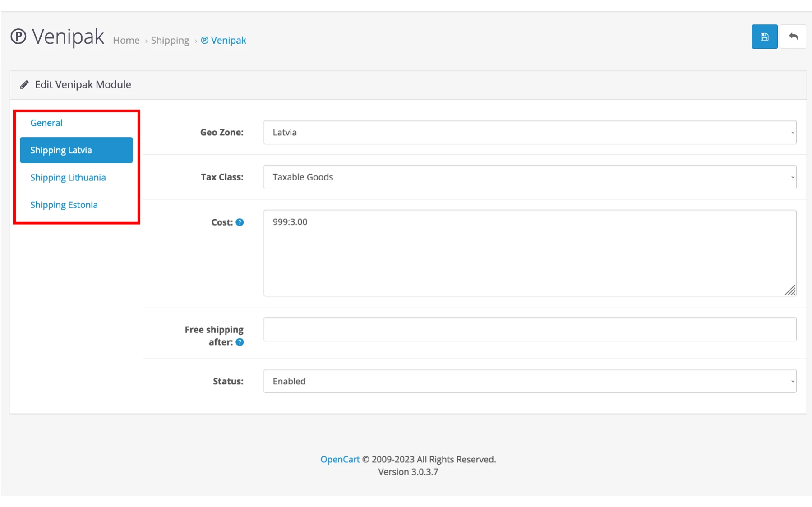812x507 pixels.
Task: Click inside the Cost text area
Action: click(x=530, y=253)
